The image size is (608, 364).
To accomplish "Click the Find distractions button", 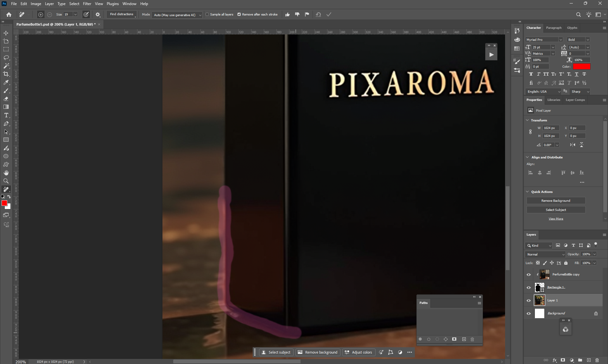I will click(x=122, y=14).
